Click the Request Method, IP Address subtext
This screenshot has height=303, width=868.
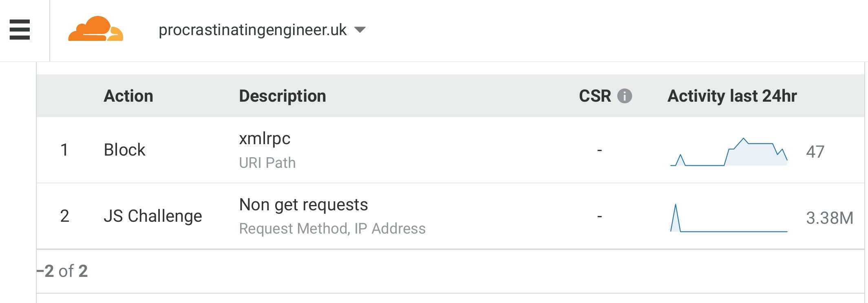(332, 229)
